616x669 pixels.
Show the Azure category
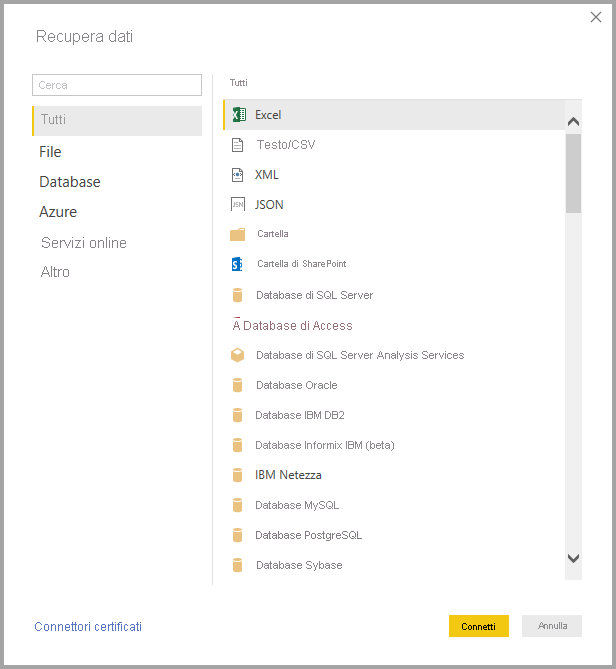(x=58, y=212)
